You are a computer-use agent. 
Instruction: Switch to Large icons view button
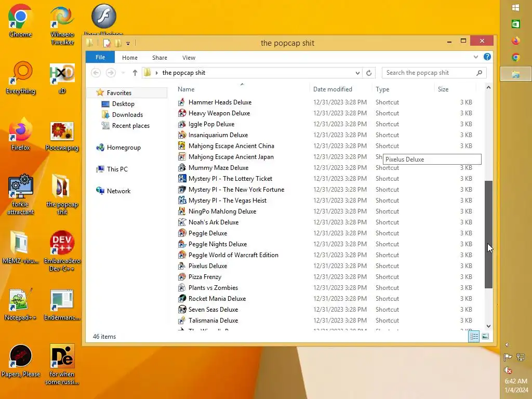click(485, 336)
